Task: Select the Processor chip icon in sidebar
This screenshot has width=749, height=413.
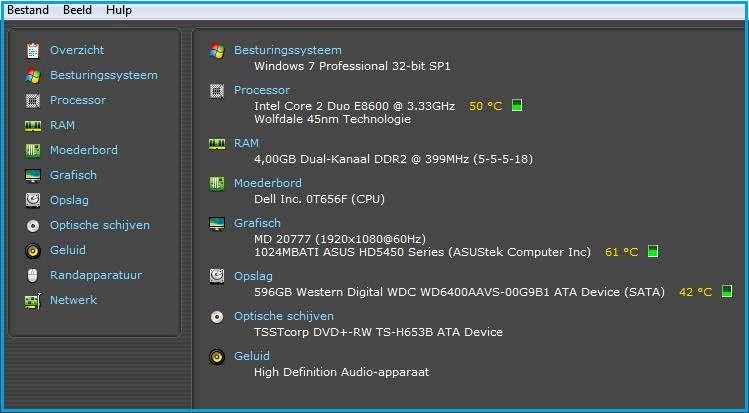Action: tap(32, 100)
